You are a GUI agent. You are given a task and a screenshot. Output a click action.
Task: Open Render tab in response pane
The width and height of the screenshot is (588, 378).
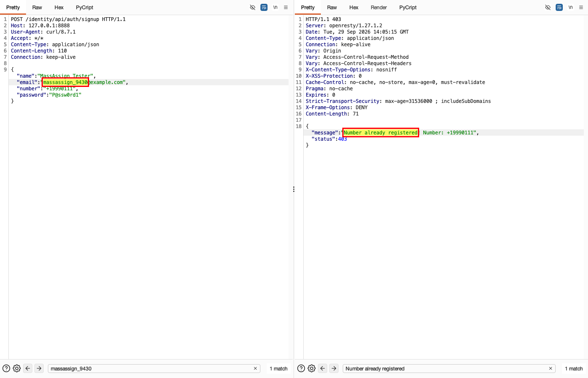point(379,8)
